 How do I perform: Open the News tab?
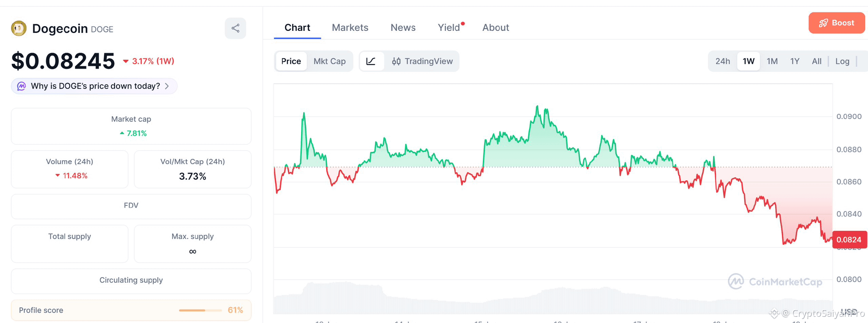(x=403, y=28)
